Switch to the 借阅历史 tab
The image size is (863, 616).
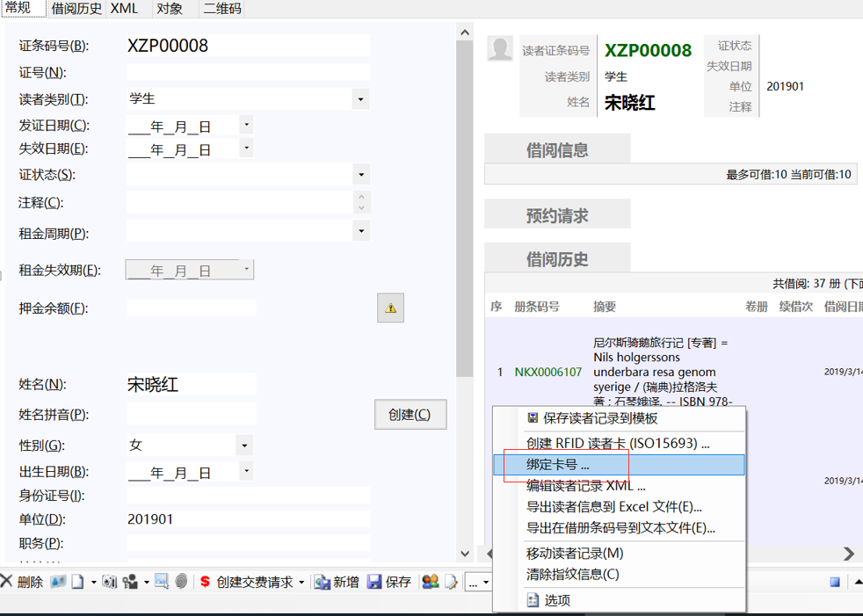tap(76, 8)
